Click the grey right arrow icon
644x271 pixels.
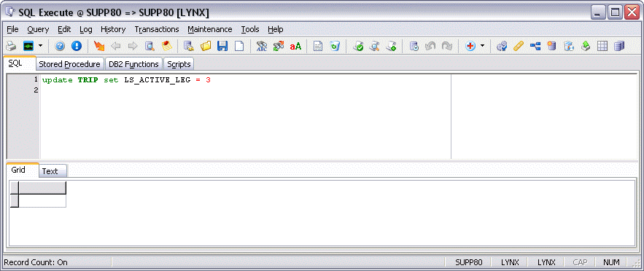click(x=133, y=47)
